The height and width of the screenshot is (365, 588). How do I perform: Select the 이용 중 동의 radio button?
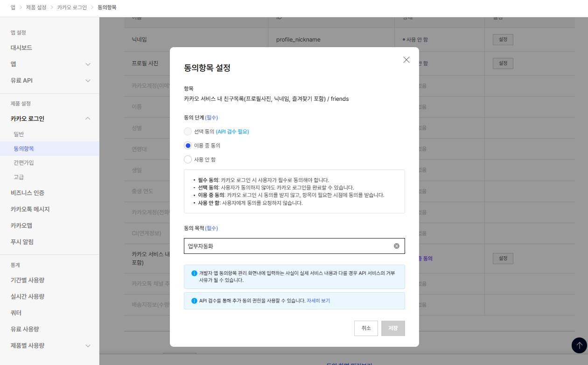(188, 146)
